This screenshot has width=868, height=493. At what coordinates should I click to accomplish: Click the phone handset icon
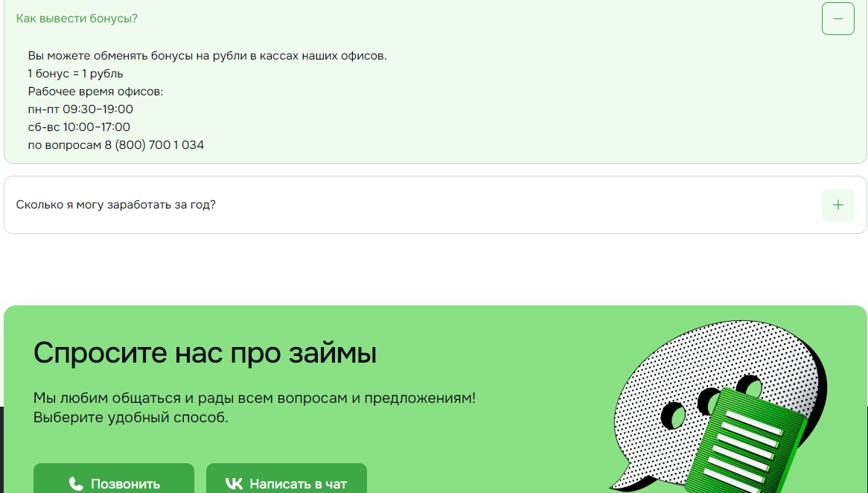(76, 484)
